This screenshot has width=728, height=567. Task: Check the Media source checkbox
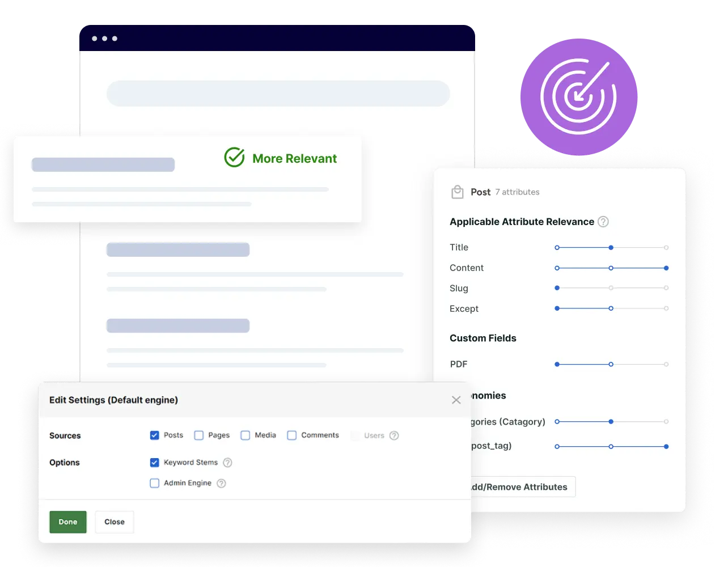(245, 435)
